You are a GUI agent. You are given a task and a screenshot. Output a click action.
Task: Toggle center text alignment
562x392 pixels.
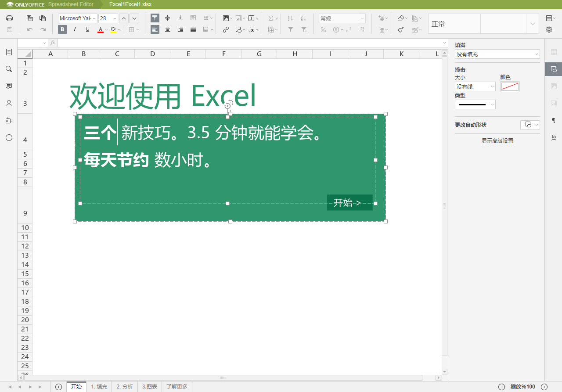pos(167,29)
